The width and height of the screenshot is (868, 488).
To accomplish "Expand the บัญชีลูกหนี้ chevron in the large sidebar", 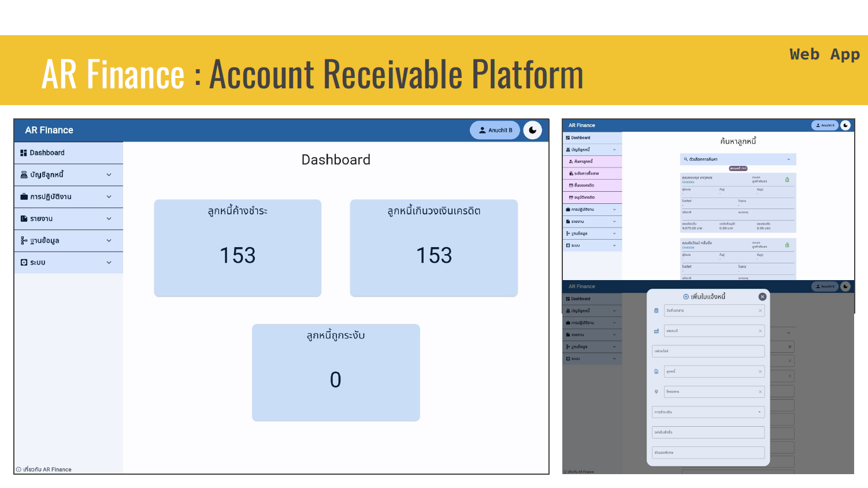I will [x=109, y=175].
